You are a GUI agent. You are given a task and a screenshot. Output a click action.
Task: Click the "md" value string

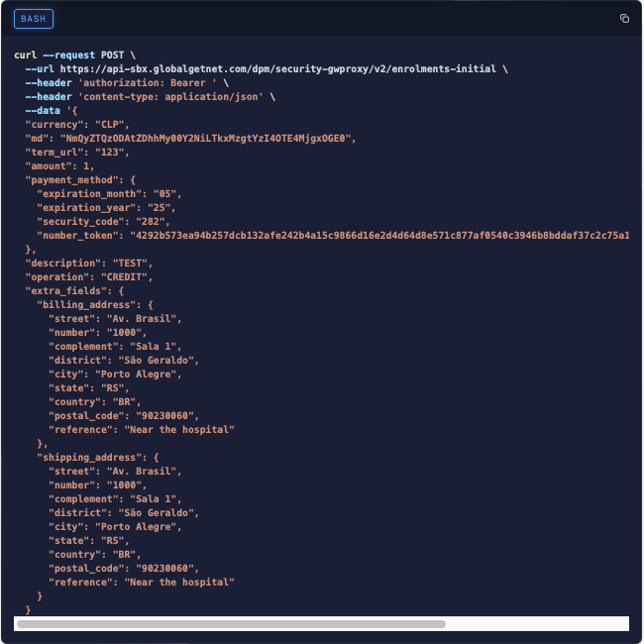click(205, 139)
